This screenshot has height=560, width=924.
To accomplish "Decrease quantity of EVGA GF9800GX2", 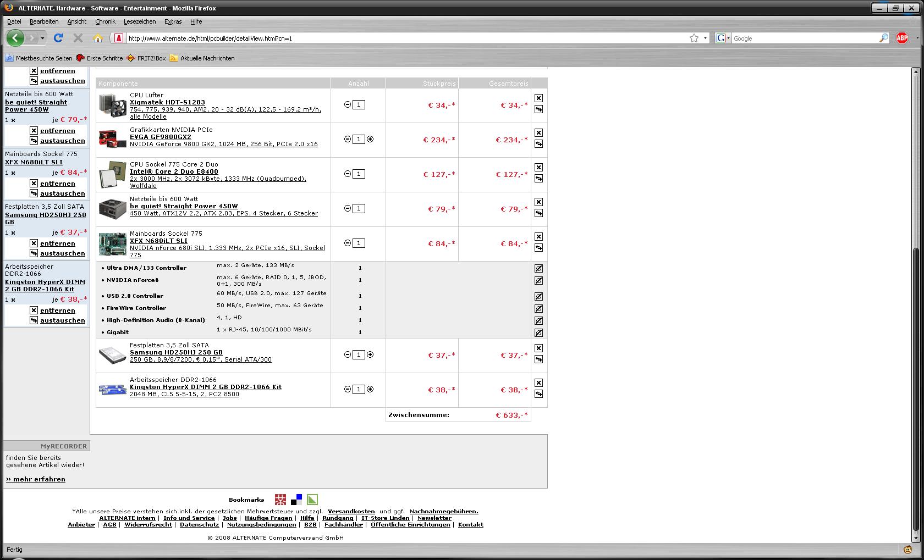I will click(348, 139).
